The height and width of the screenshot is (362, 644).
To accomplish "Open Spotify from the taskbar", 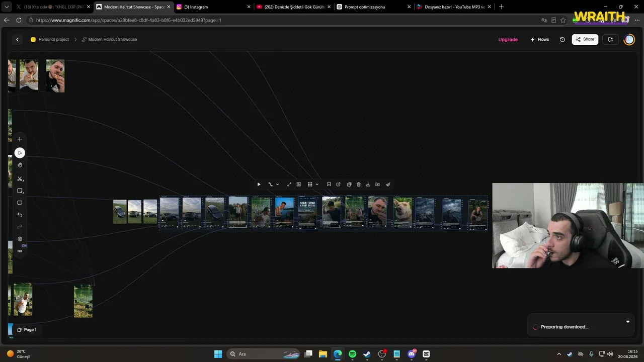I will pyautogui.click(x=352, y=354).
